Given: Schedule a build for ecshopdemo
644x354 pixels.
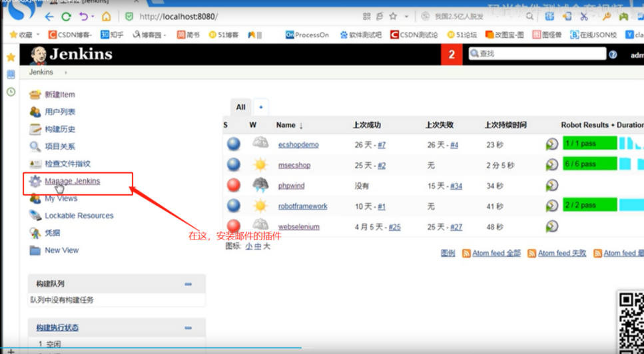Looking at the screenshot, I should 551,144.
